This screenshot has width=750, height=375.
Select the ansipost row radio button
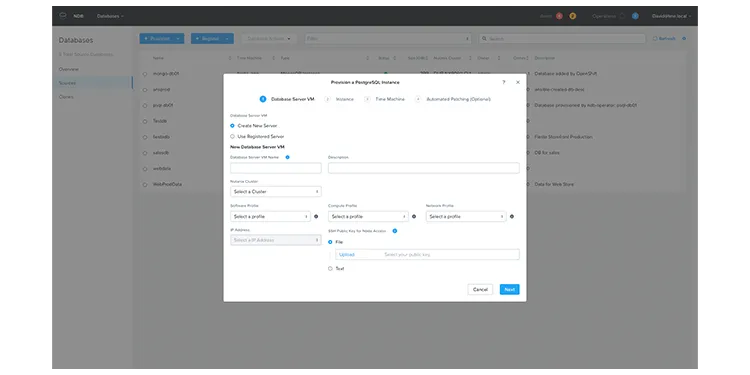tap(145, 90)
